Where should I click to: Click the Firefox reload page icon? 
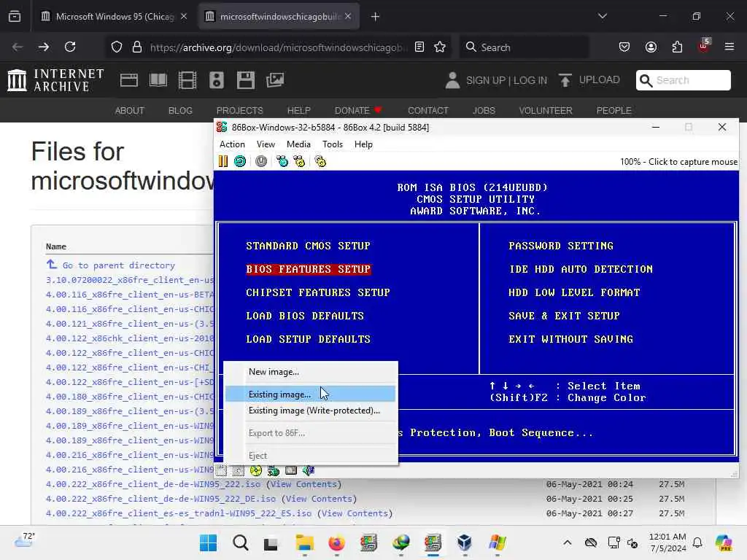tap(70, 47)
